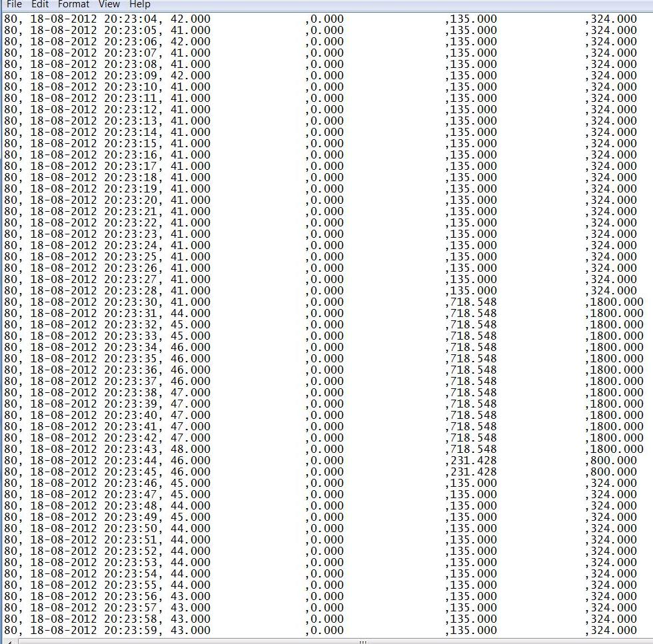Click the timestamp 20:23:28
The height and width of the screenshot is (644, 653).
tap(131, 290)
